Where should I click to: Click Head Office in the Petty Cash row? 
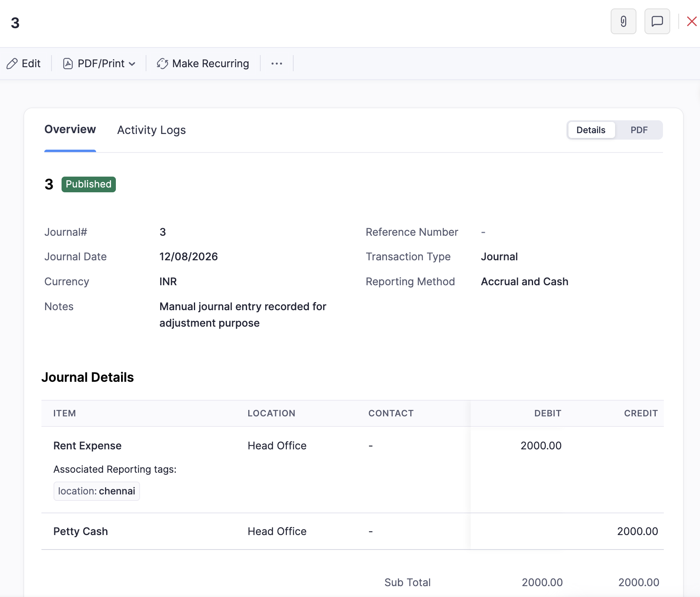click(x=277, y=531)
